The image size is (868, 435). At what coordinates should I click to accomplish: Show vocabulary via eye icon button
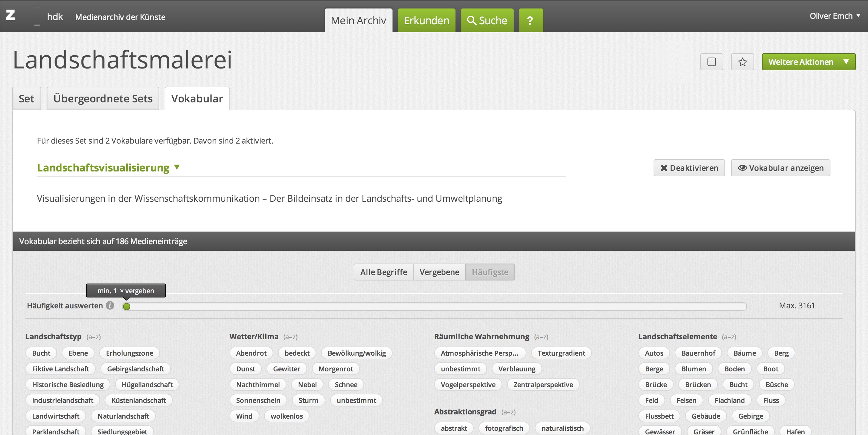780,168
